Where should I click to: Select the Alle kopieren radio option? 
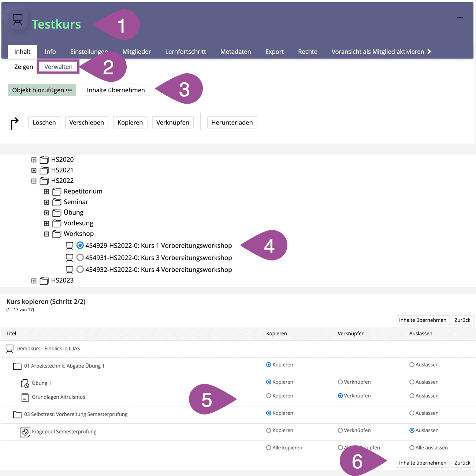[x=269, y=447]
